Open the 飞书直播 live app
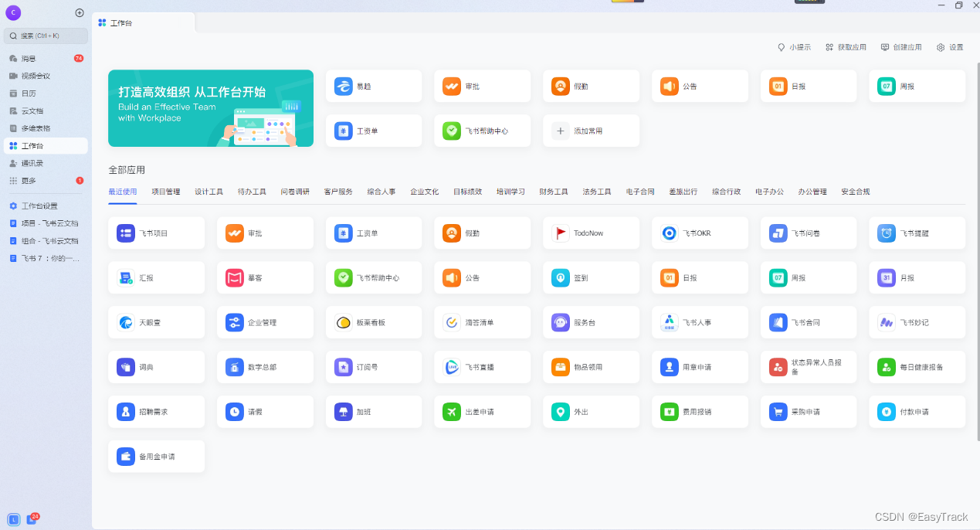This screenshot has width=980, height=530. [482, 367]
